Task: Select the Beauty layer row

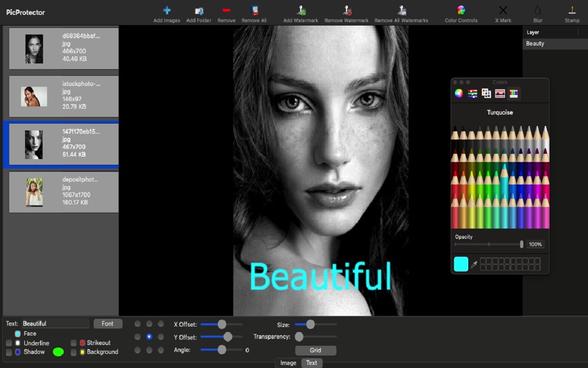Action: (x=555, y=43)
